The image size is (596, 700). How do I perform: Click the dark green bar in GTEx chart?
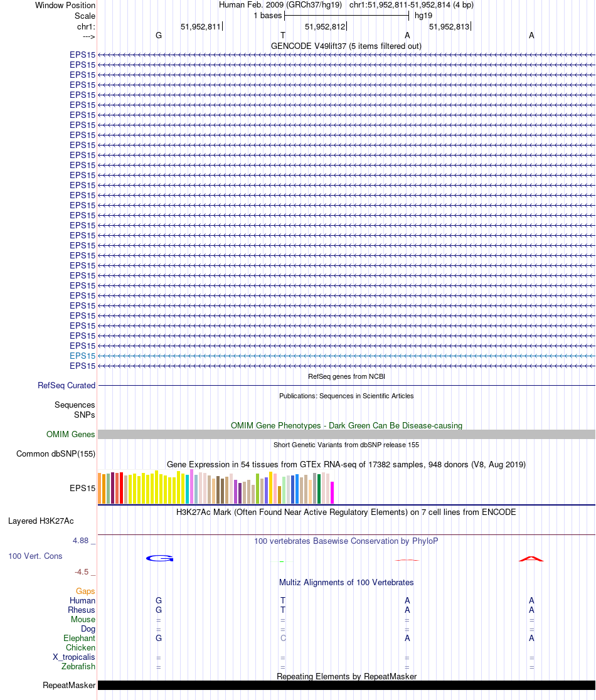pos(319,489)
